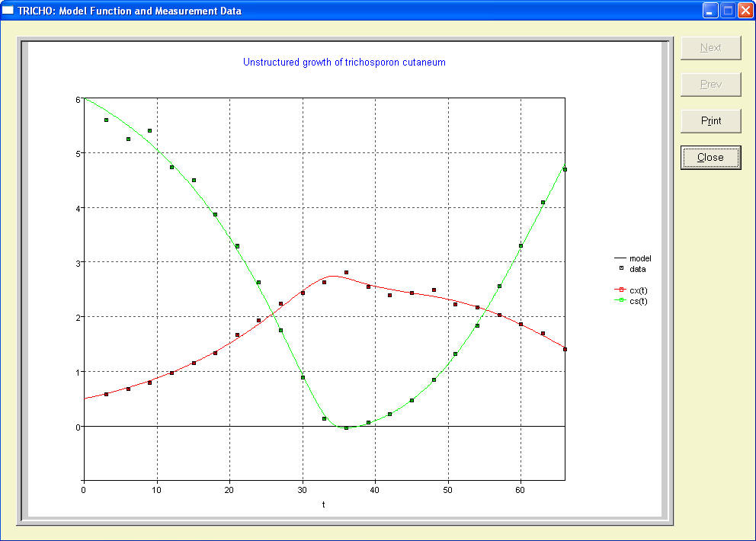Click the disabled Prev button
This screenshot has height=541, width=756.
pyautogui.click(x=710, y=84)
